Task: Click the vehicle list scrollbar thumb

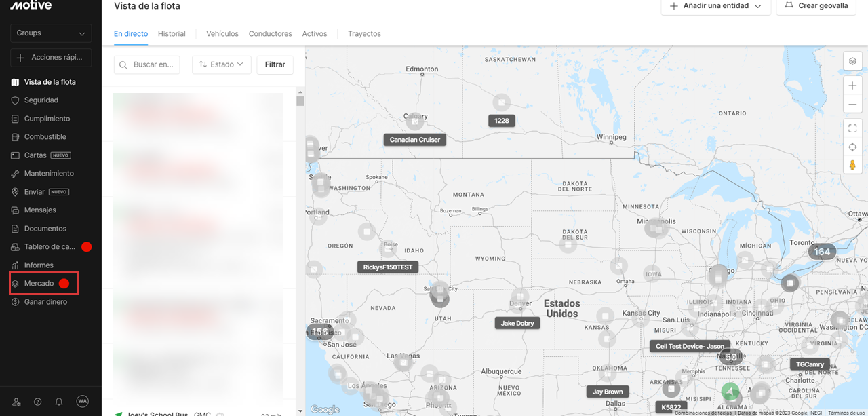Action: 300,101
